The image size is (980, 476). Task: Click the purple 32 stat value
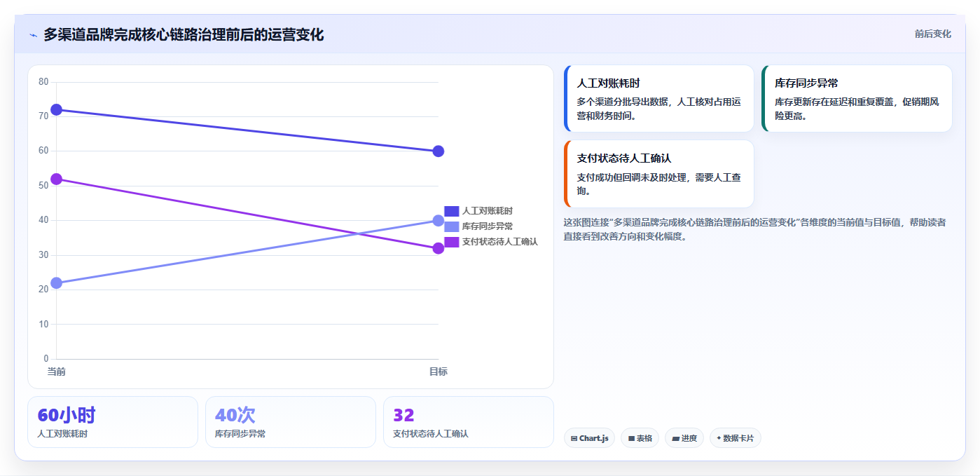coord(404,415)
